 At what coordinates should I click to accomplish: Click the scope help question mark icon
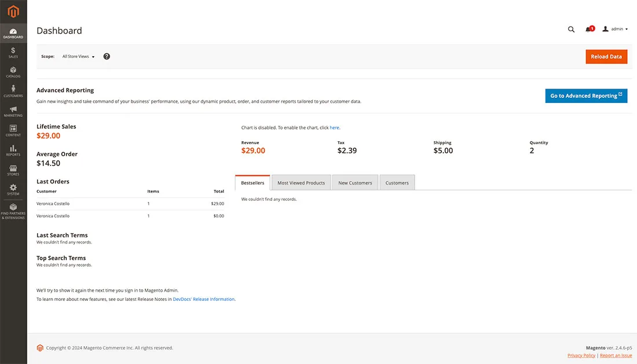point(107,56)
